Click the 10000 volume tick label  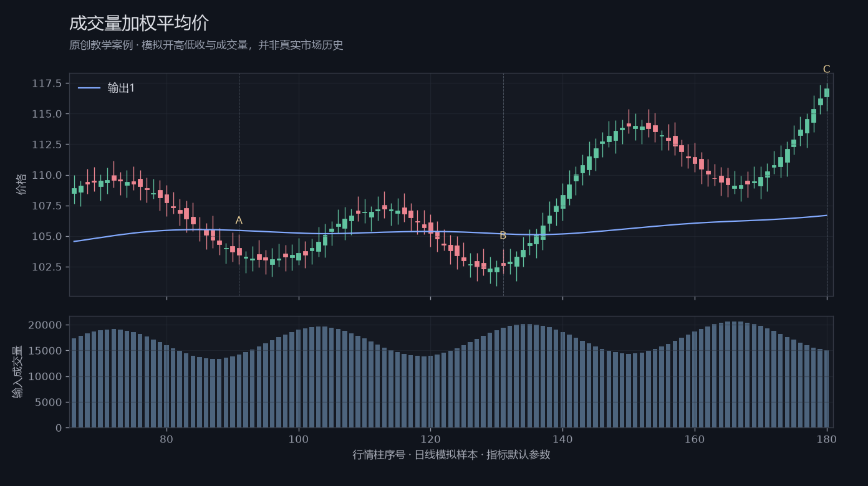(46, 377)
